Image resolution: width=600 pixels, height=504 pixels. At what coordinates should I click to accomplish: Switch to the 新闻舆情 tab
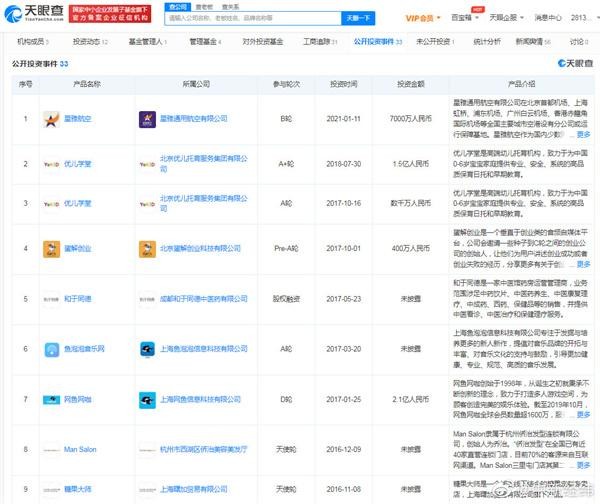(x=533, y=42)
